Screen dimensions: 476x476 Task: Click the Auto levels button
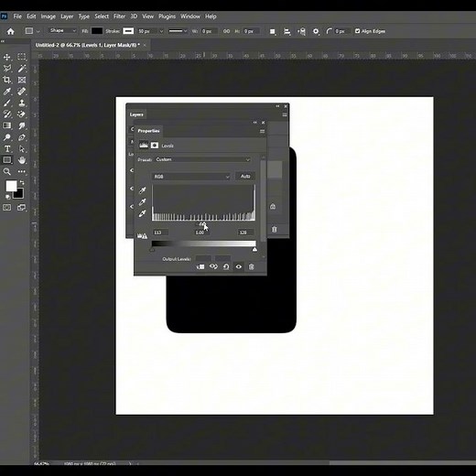click(245, 177)
